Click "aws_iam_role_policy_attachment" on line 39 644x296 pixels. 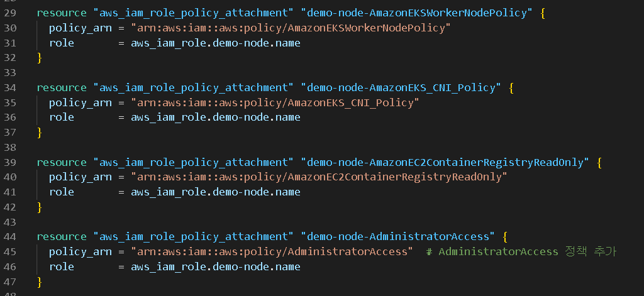click(194, 163)
